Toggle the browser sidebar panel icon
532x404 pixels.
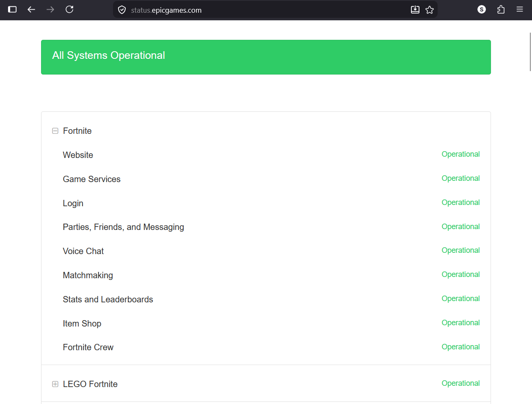click(12, 9)
